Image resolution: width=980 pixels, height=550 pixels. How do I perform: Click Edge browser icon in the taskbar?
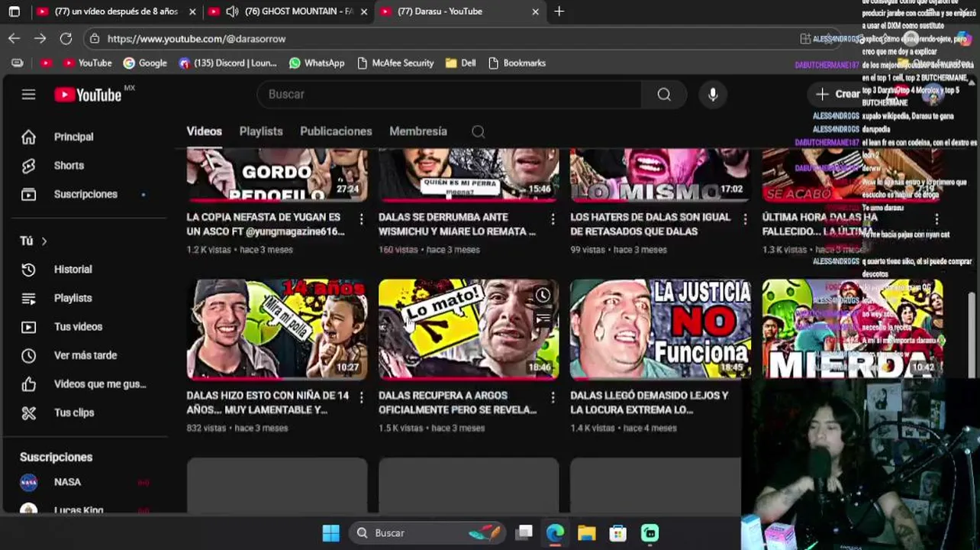point(555,533)
